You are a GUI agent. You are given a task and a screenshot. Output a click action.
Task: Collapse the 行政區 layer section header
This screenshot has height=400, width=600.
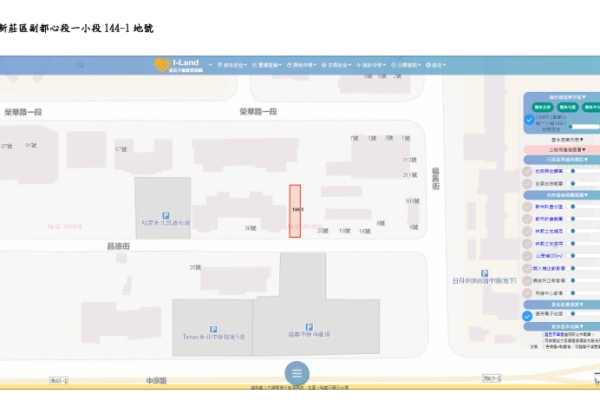[562, 159]
